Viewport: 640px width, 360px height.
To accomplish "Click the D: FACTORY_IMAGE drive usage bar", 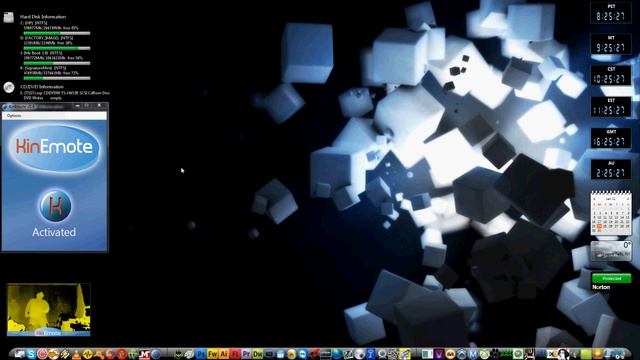I will pyautogui.click(x=57, y=48).
